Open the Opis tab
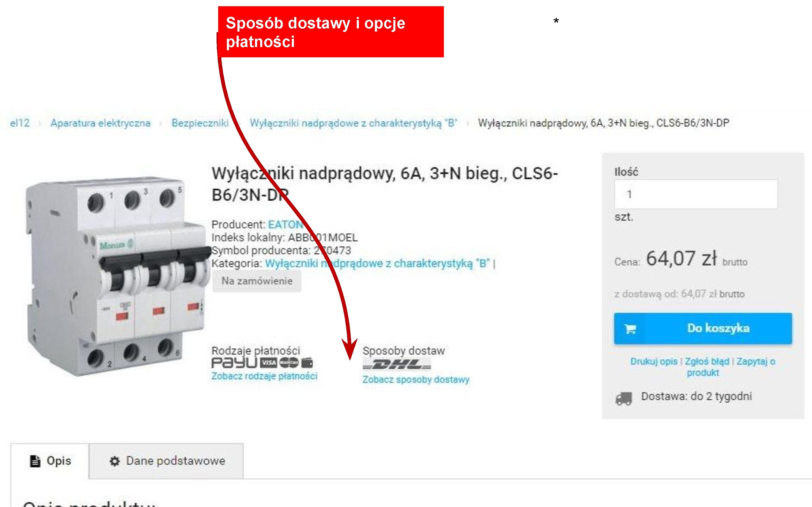The image size is (812, 507). click(50, 461)
